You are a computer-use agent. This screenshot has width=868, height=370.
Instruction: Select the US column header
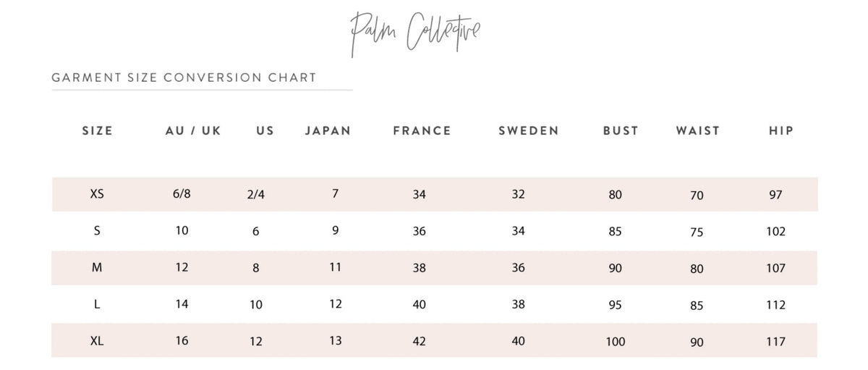click(x=265, y=131)
